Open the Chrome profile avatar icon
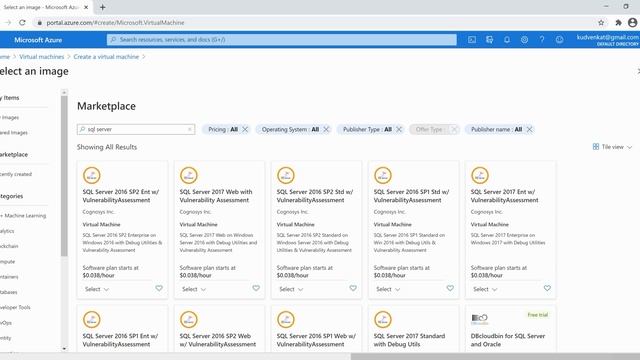The image size is (640, 360). click(x=632, y=22)
